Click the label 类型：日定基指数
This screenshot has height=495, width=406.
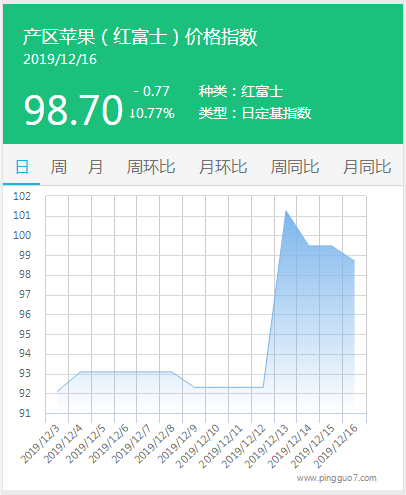[255, 113]
